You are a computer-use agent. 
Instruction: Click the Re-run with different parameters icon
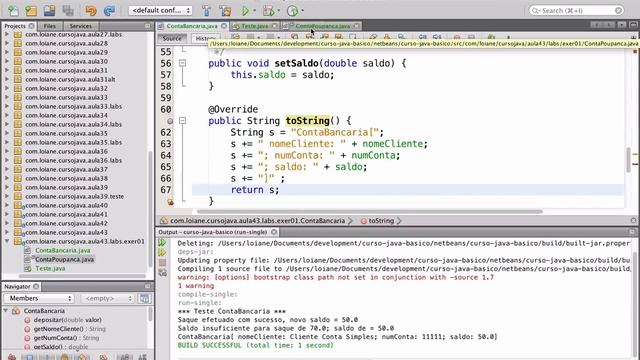point(162,253)
